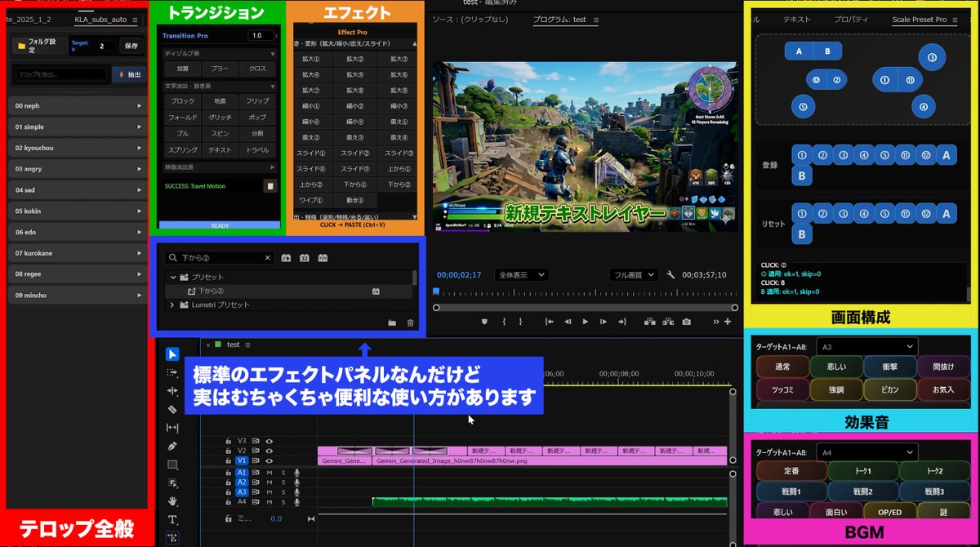Open the 全体表示 zoom level dropdown
The image size is (980, 547).
(x=521, y=274)
